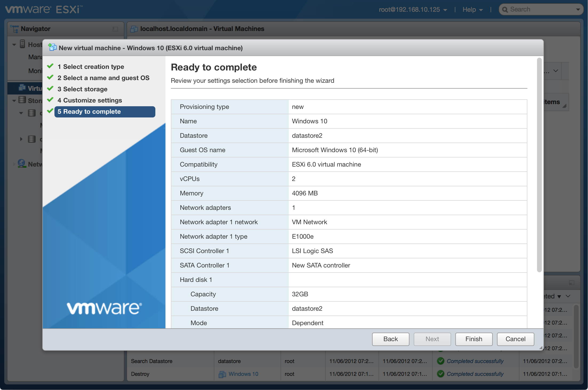Cancel the new virtual machine wizard
This screenshot has width=588, height=390.
[515, 339]
